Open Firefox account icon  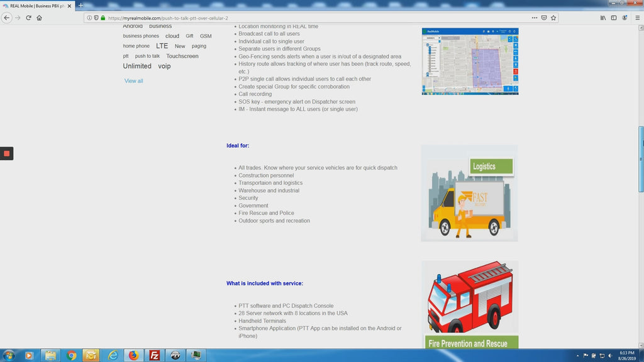(x=625, y=18)
